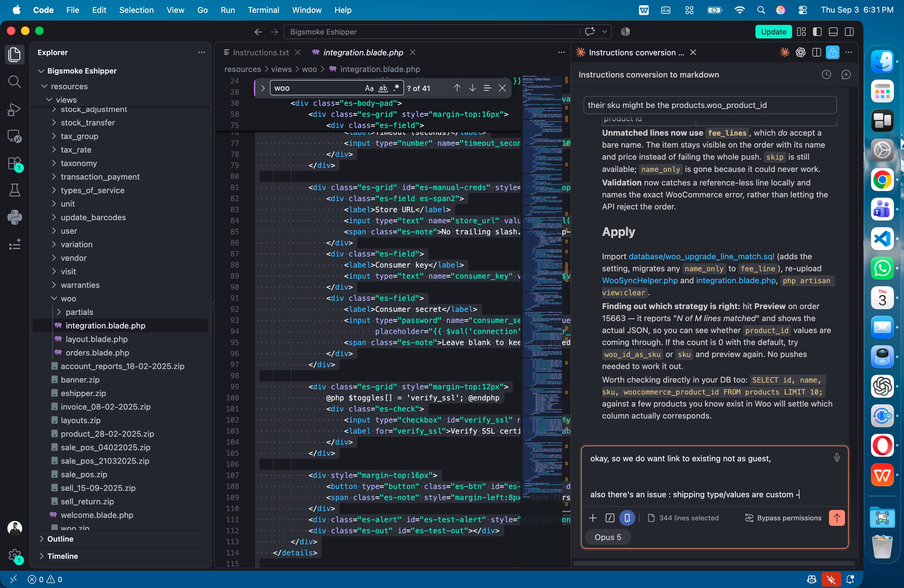Screen dimensions: 904x588
Task: Click the green Update button
Action: click(x=773, y=32)
